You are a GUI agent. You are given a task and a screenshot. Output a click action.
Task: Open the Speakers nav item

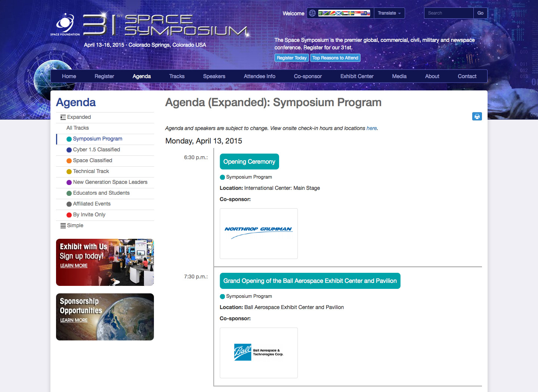(214, 76)
